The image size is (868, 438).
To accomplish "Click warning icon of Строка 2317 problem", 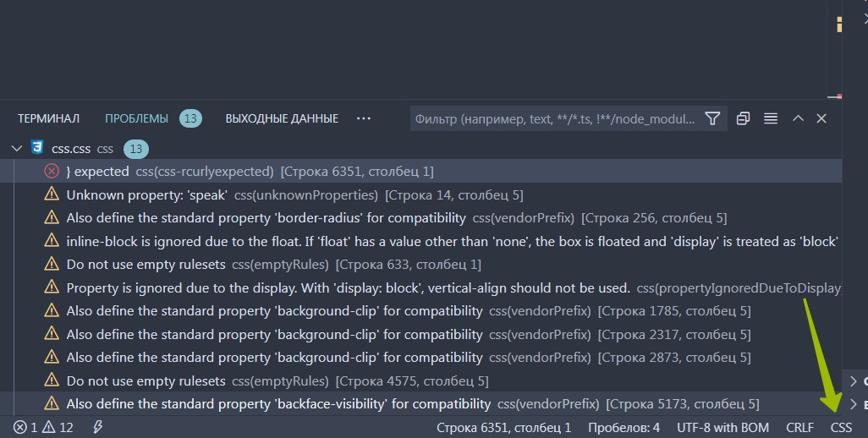I will pyautogui.click(x=52, y=333).
